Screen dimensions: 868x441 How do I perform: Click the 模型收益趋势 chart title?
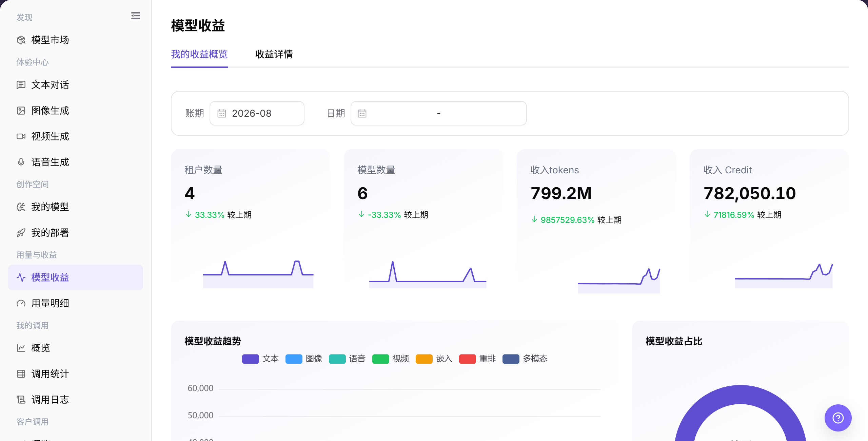[x=213, y=341]
